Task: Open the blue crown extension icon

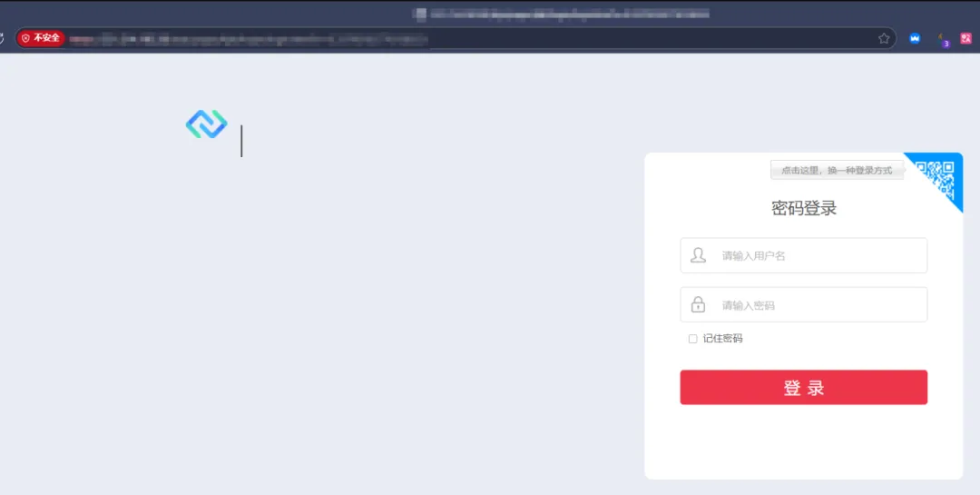Action: pyautogui.click(x=915, y=39)
